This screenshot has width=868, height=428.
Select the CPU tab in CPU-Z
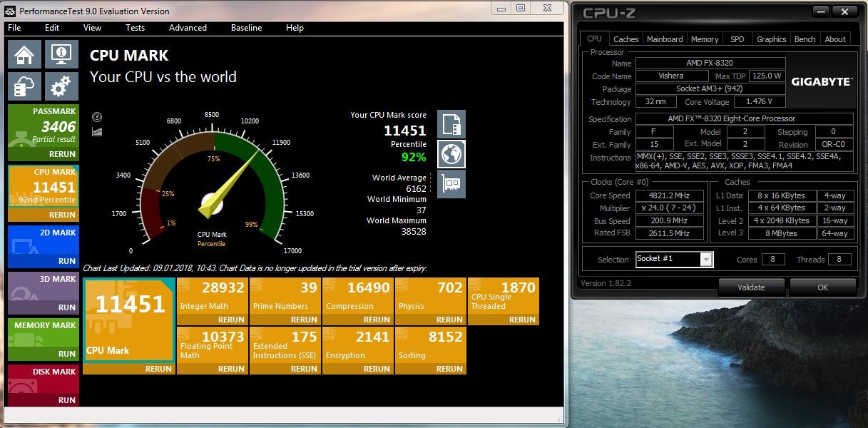click(x=594, y=39)
